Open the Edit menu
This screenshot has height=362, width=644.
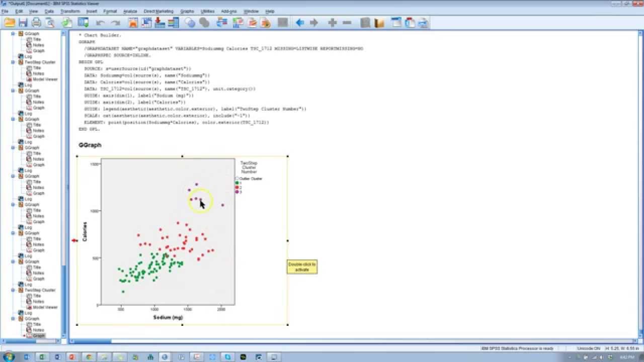click(19, 11)
